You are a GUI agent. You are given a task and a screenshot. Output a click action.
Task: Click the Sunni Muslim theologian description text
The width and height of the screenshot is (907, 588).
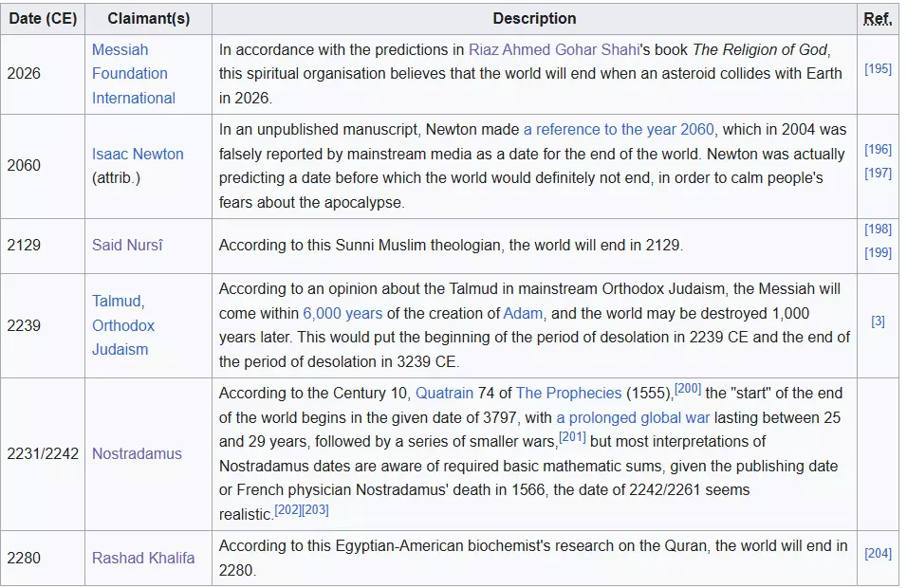point(451,245)
